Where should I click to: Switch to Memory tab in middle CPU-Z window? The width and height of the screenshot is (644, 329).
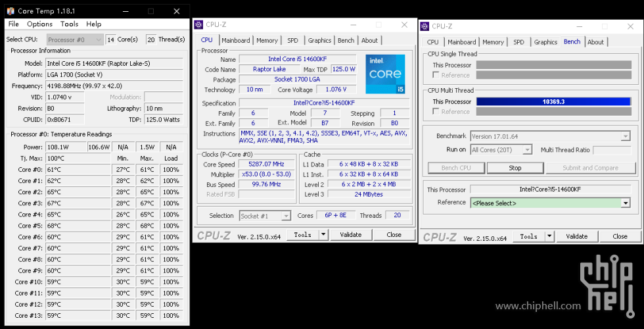coord(267,40)
